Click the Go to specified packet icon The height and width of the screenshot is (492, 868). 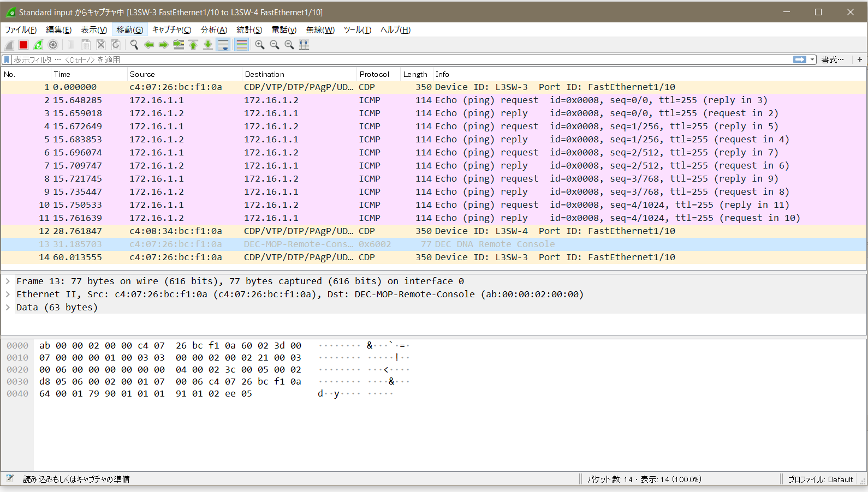coord(179,45)
